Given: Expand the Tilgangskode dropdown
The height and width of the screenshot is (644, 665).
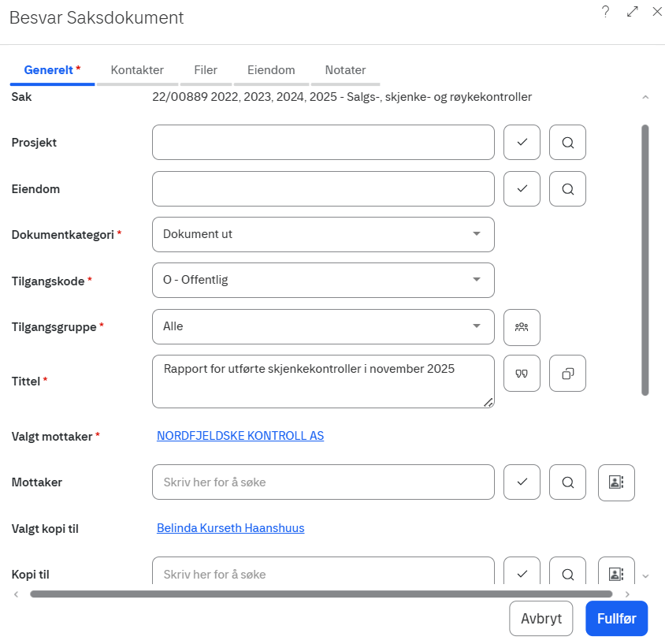Looking at the screenshot, I should coord(323,280).
